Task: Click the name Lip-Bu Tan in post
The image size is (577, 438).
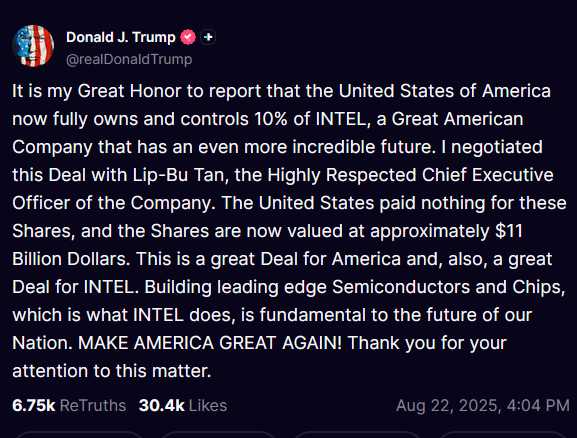Action: pyautogui.click(x=178, y=175)
